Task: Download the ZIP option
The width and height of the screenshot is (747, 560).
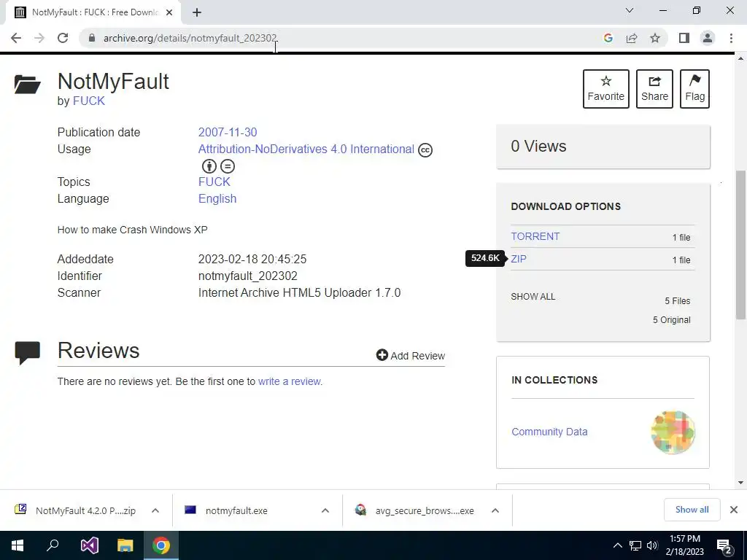Action: [519, 259]
